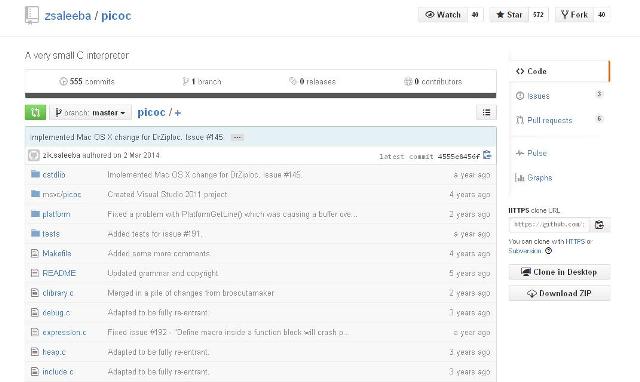This screenshot has width=640, height=382.
Task: Click the cstdlib folder icon
Action: [36, 174]
